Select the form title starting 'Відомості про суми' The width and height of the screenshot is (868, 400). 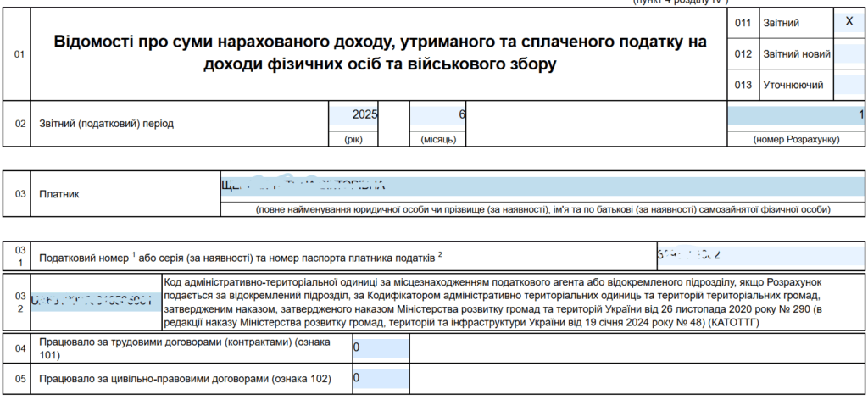coord(380,53)
